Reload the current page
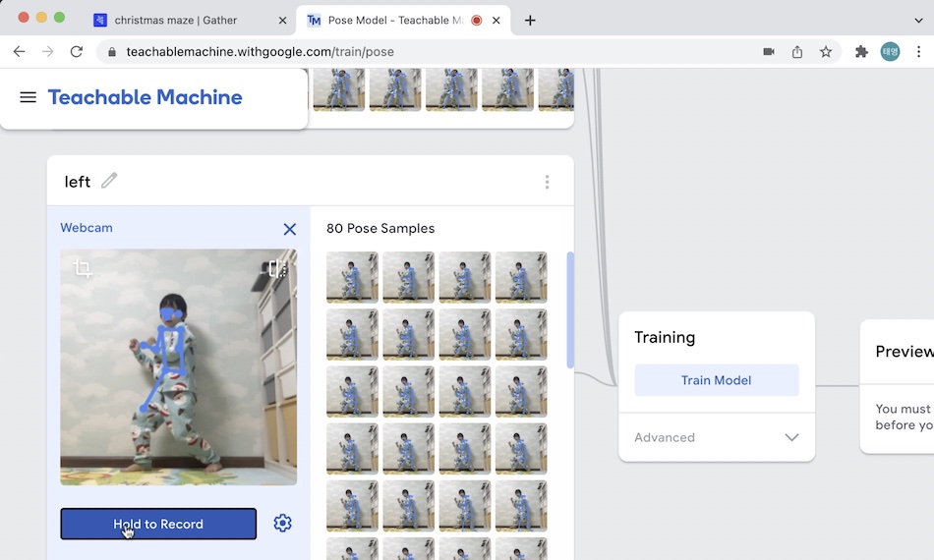 pos(77,52)
